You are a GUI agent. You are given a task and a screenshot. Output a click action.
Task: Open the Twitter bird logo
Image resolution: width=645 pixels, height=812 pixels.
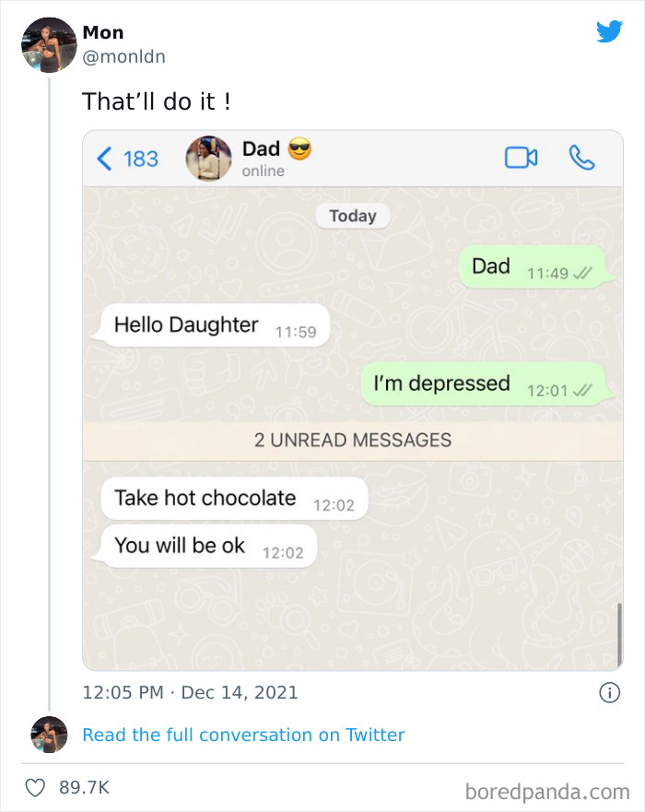tap(610, 31)
